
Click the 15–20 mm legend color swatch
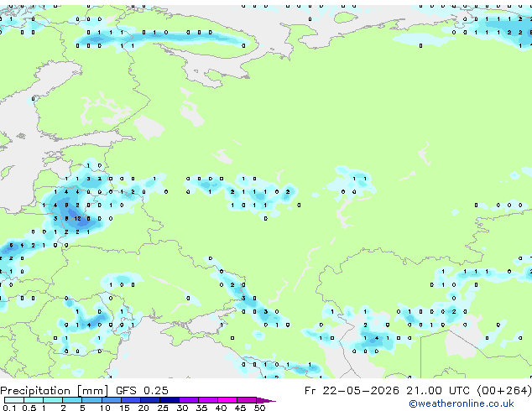pyautogui.click(x=130, y=400)
